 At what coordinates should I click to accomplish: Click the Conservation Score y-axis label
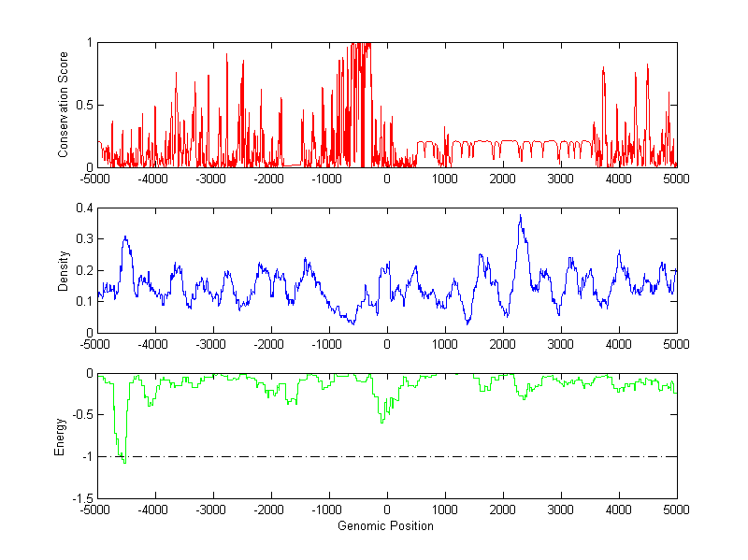pyautogui.click(x=64, y=105)
